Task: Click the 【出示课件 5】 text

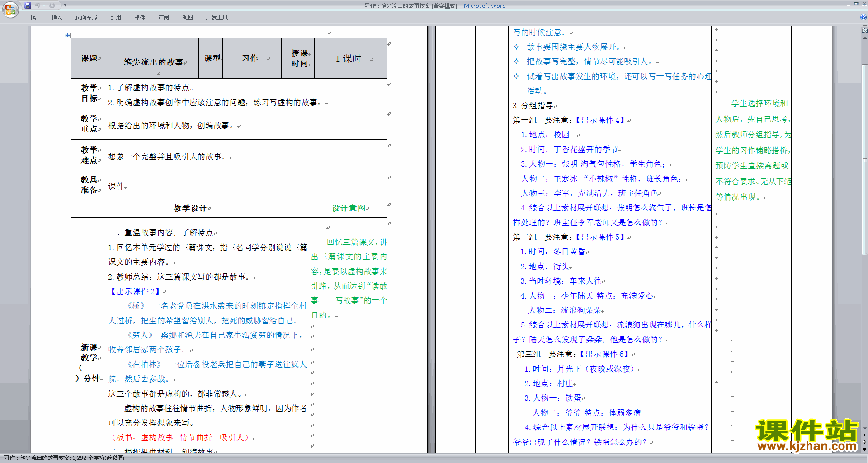Action: coord(599,237)
